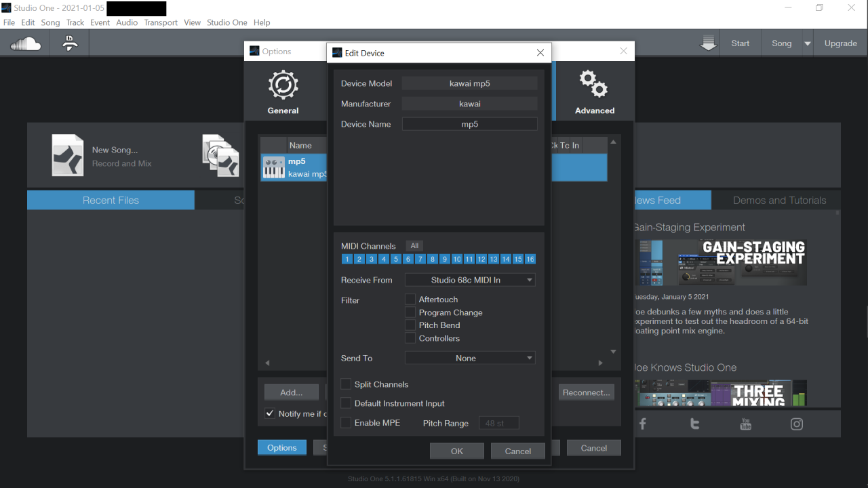Switch to the Recent Files tab
The height and width of the screenshot is (488, 868).
pos(111,200)
